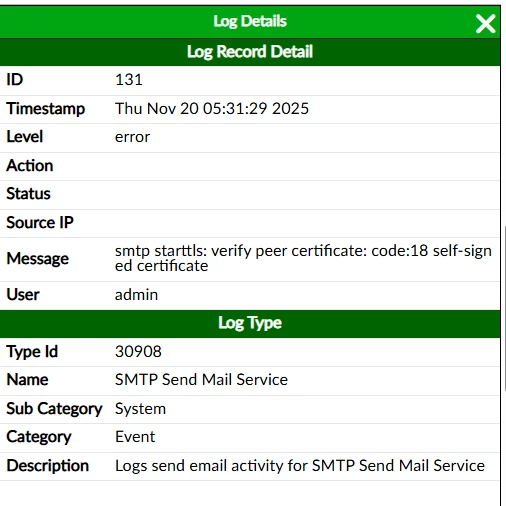Click the Message field label
The image size is (506, 506).
point(38,259)
